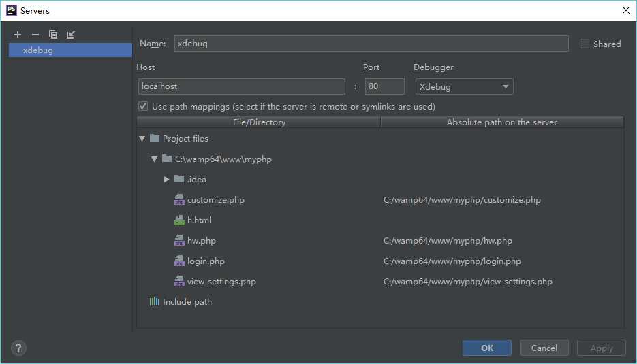Expand the .idea folder node
The width and height of the screenshot is (637, 364).
(166, 179)
